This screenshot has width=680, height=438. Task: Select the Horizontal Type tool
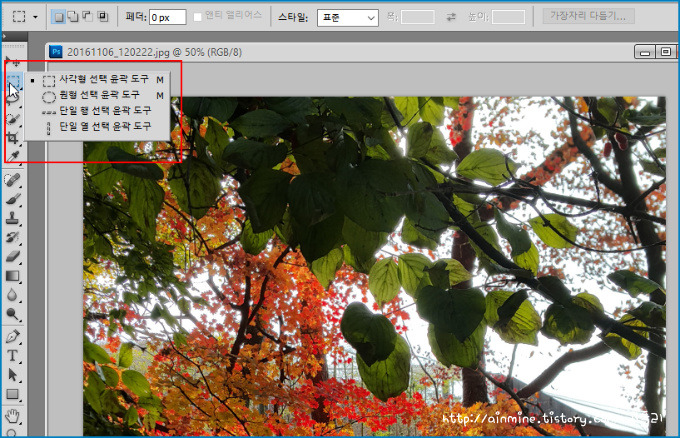[x=13, y=356]
